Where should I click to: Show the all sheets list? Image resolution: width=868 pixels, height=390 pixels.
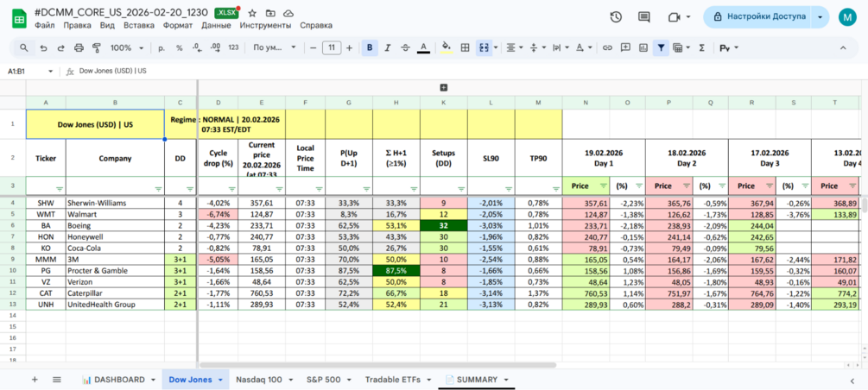click(x=56, y=380)
